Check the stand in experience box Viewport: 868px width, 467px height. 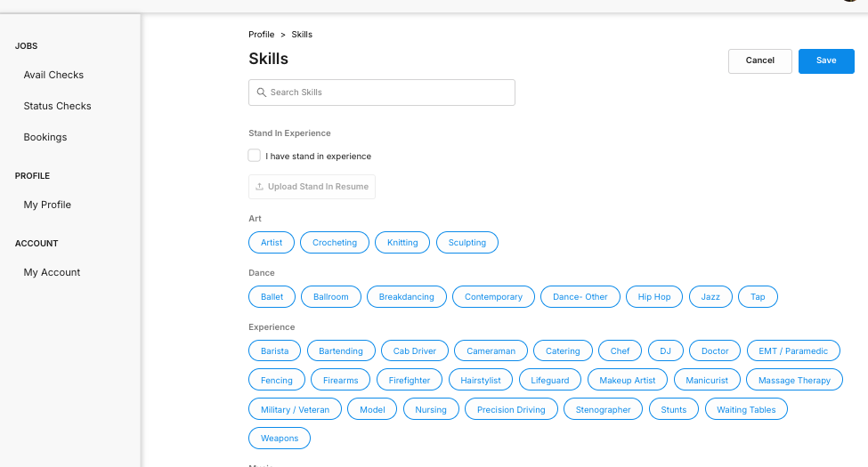(254, 156)
